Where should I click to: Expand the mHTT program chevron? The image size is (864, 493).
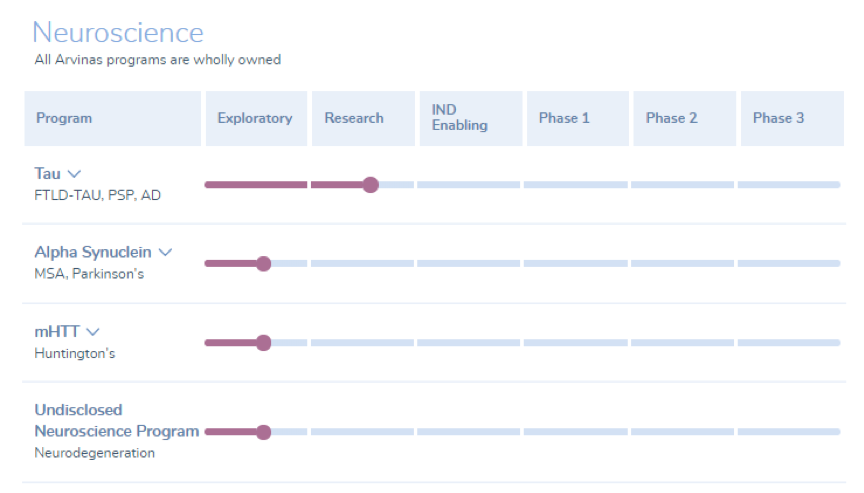(93, 332)
